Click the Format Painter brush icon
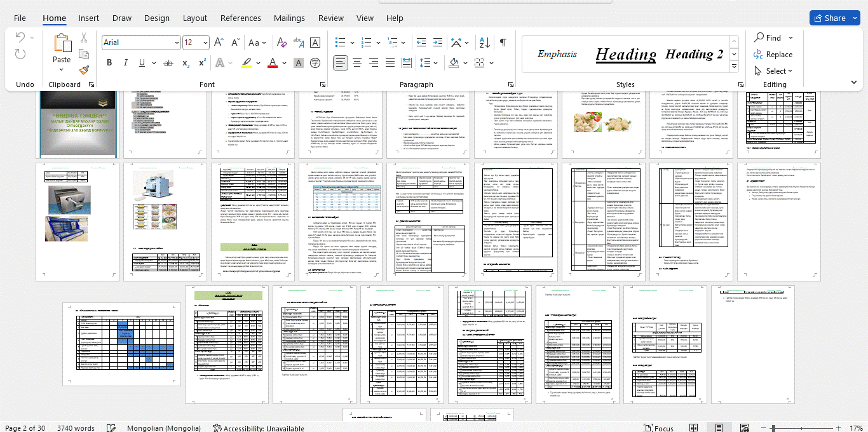868x432 pixels. click(84, 71)
